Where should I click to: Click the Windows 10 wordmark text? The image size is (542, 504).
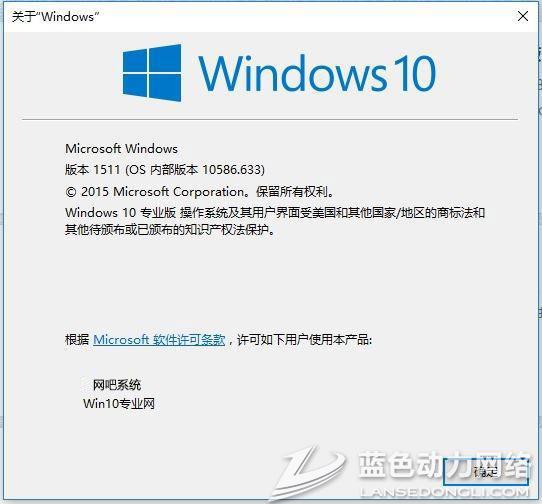pos(317,73)
